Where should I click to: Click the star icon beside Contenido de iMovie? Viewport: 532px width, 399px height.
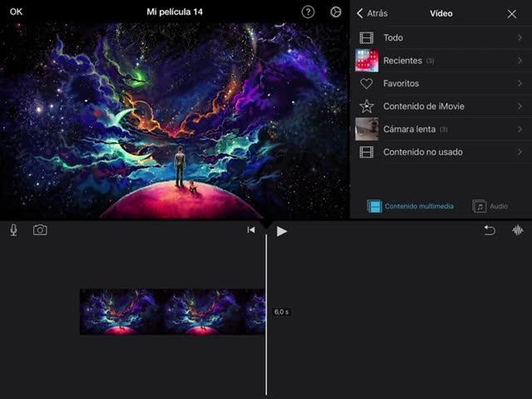click(367, 106)
